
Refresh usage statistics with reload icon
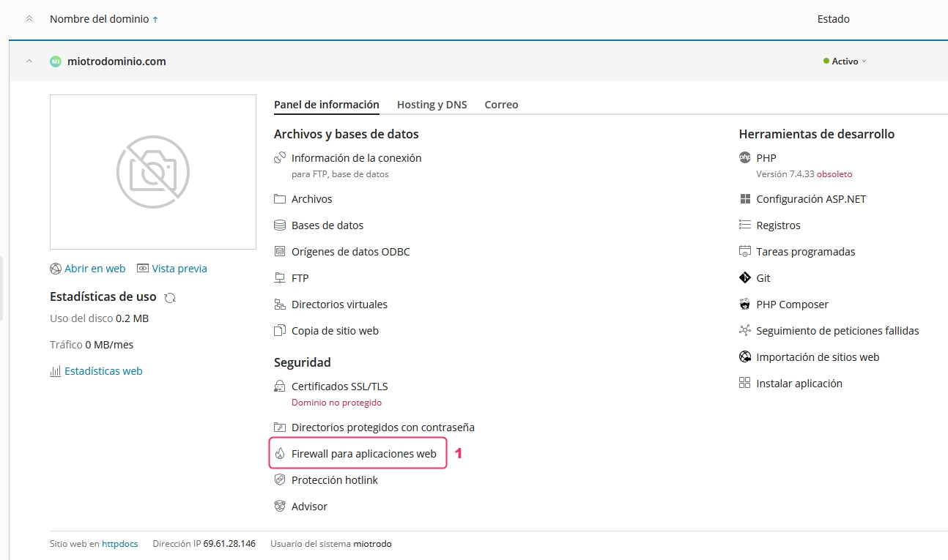click(170, 297)
